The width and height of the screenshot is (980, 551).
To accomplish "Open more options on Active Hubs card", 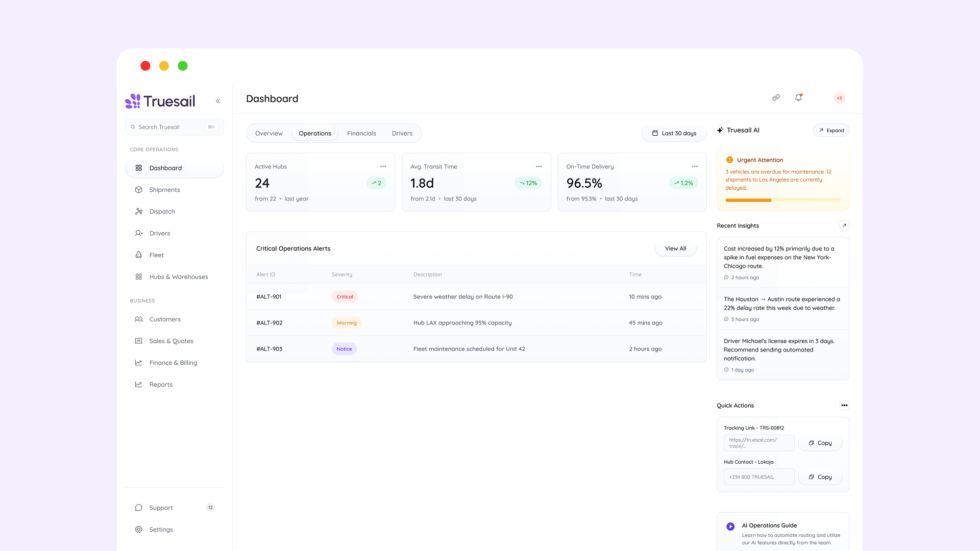I will [383, 166].
